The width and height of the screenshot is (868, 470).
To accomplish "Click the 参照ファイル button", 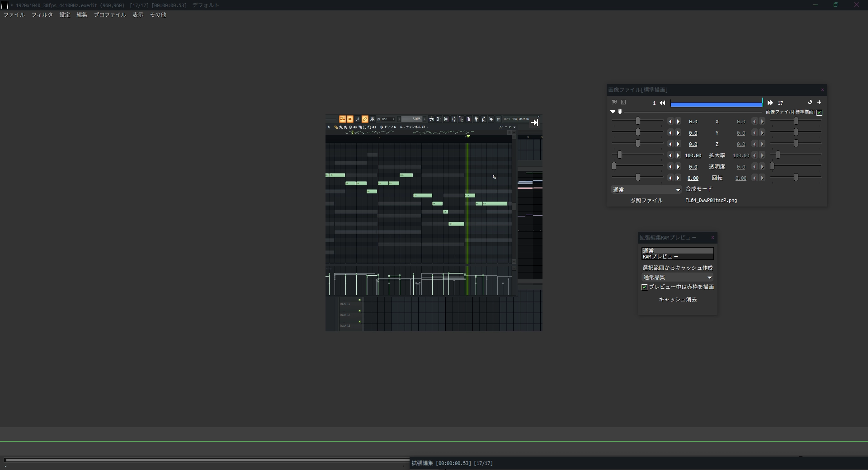I will click(646, 201).
